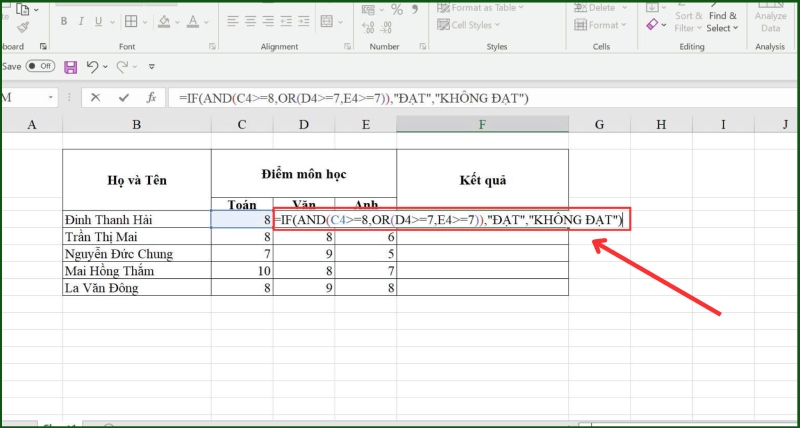Undo the last action

pyautogui.click(x=92, y=67)
